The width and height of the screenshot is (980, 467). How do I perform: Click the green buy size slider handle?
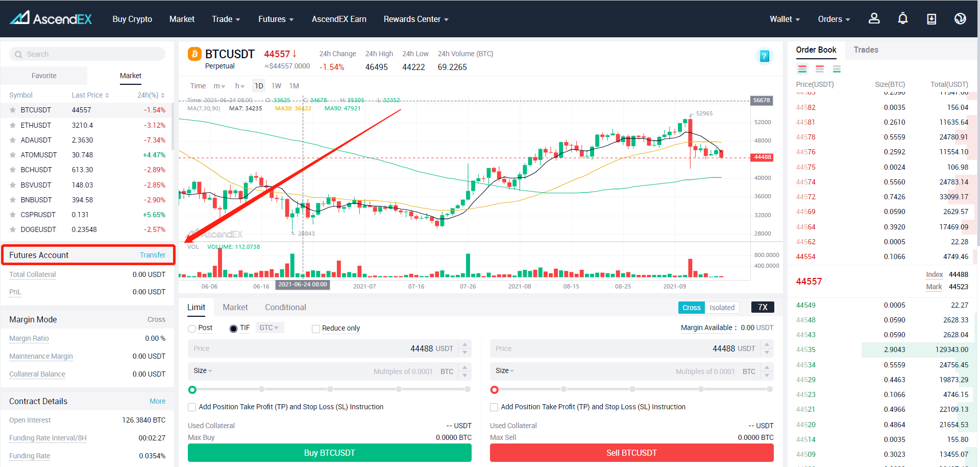[192, 390]
